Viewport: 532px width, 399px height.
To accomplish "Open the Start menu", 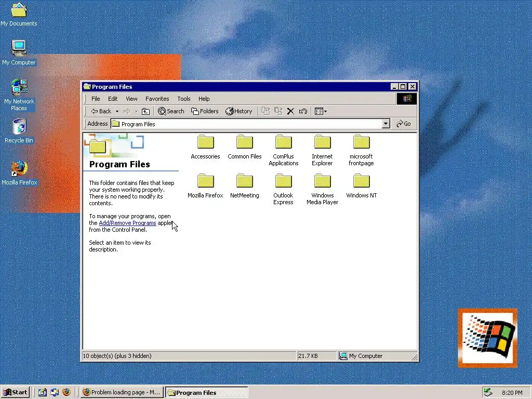I will click(x=15, y=393).
